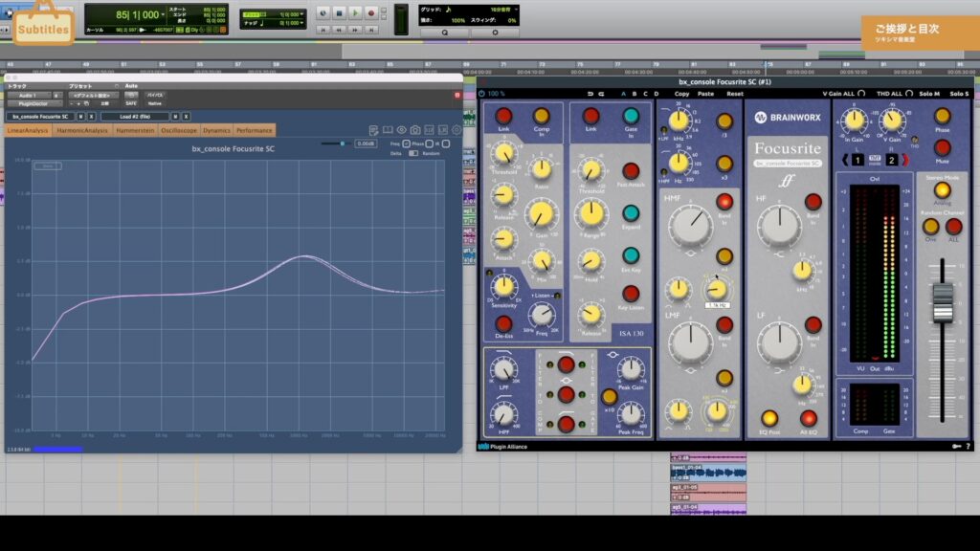Click Reset in bx_console toolbar
This screenshot has width=980, height=551.
click(735, 94)
